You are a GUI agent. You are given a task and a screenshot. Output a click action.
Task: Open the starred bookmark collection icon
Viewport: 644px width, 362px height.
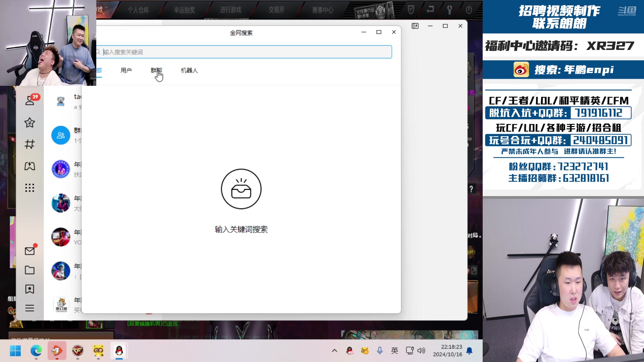click(x=30, y=289)
